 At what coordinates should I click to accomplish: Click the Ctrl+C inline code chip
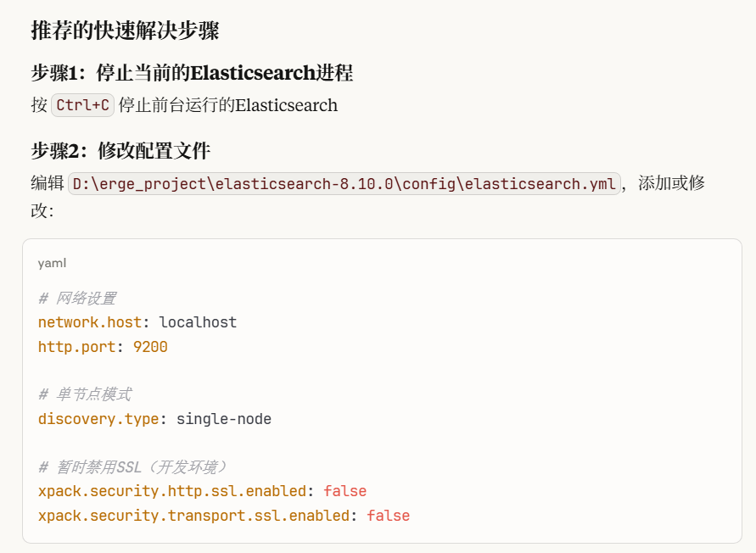point(82,105)
